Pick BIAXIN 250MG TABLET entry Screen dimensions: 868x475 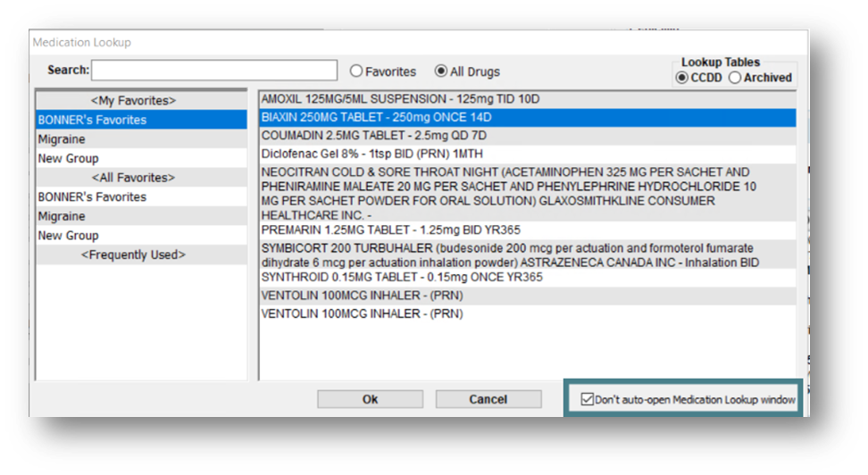coord(528,117)
